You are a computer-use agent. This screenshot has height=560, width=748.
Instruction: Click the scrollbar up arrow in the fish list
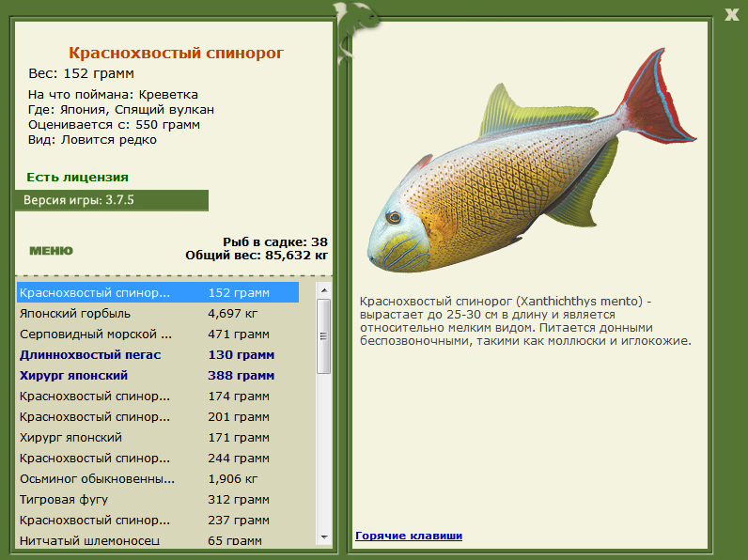[x=324, y=290]
